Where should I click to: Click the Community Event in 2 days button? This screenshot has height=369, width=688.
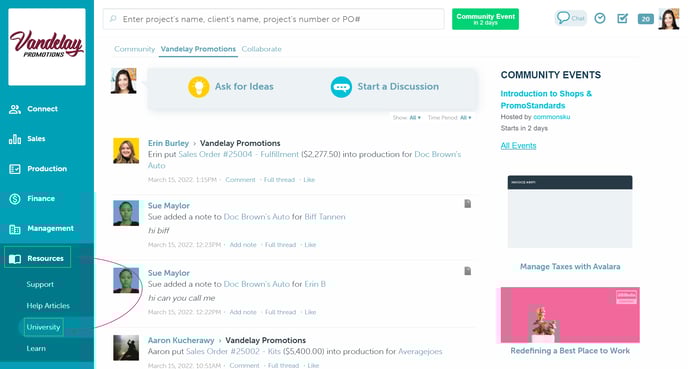pos(485,19)
